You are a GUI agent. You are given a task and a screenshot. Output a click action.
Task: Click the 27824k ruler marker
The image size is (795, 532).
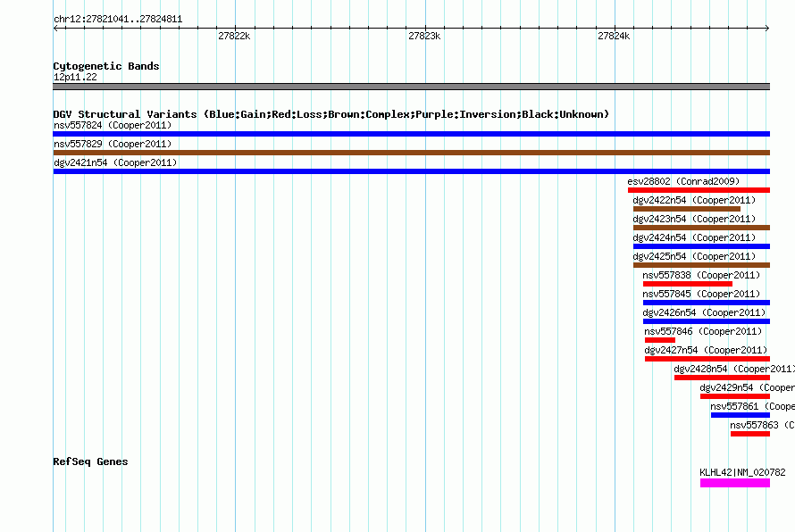click(614, 36)
